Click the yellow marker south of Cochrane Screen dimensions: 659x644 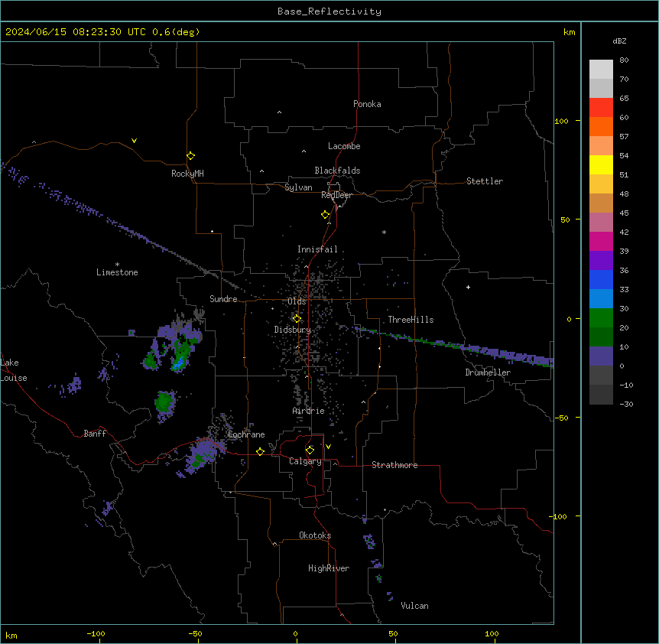[x=260, y=451]
